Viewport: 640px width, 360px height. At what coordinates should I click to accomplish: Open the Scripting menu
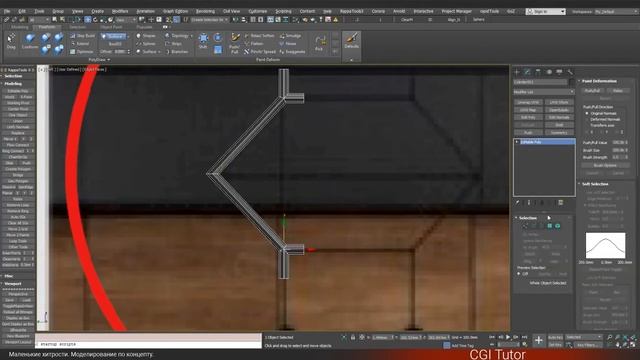[x=283, y=11]
